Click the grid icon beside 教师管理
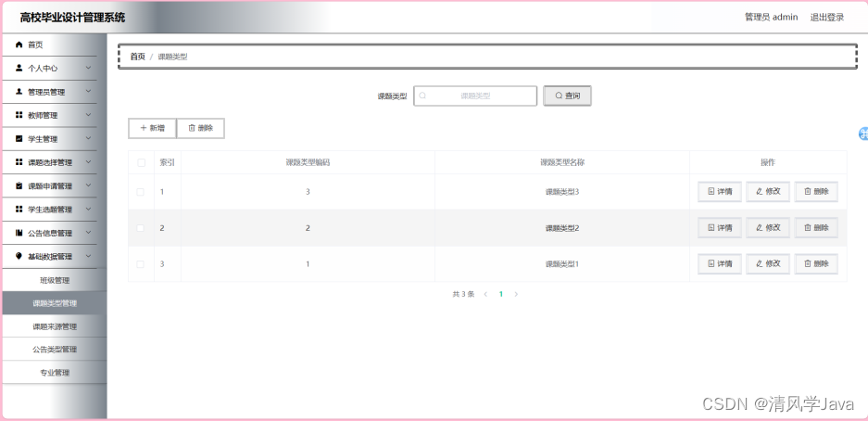Viewport: 868px width, 421px height. pos(19,115)
